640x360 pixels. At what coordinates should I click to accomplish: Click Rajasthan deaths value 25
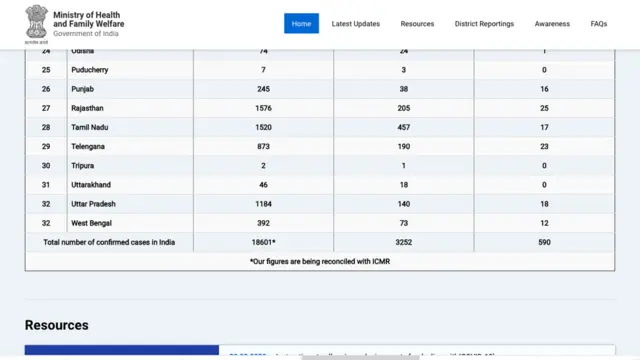tap(544, 108)
